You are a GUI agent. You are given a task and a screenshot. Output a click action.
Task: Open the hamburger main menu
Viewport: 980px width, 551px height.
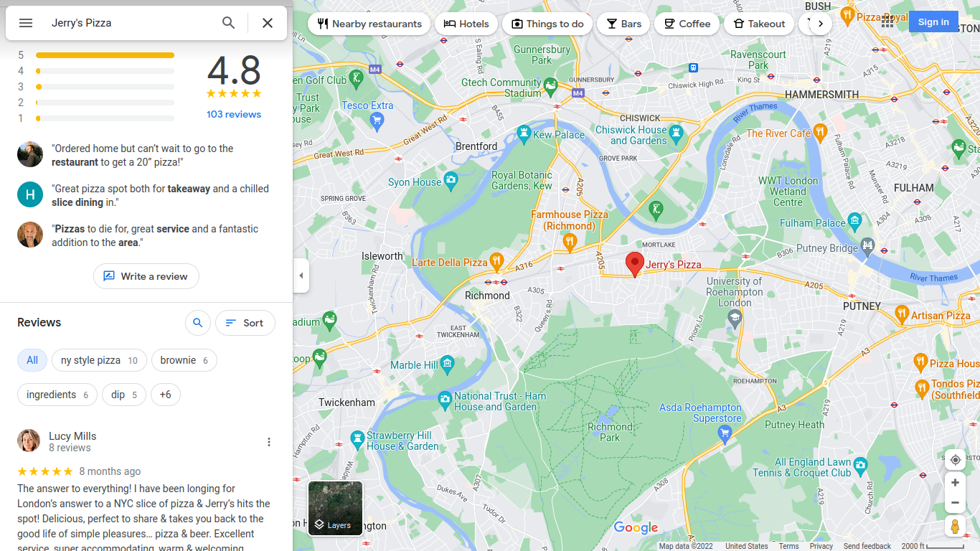pos(26,23)
